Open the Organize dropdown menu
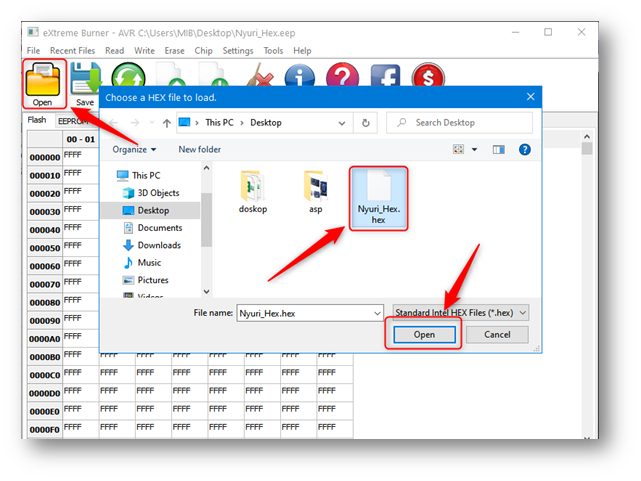Screen dimensions: 641x481 [x=134, y=150]
